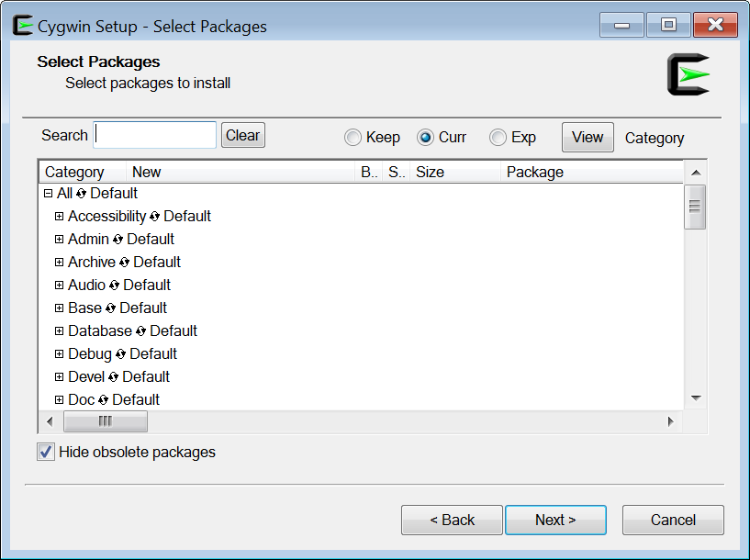This screenshot has height=560, width=750.
Task: Click the Package column header
Action: [592, 173]
